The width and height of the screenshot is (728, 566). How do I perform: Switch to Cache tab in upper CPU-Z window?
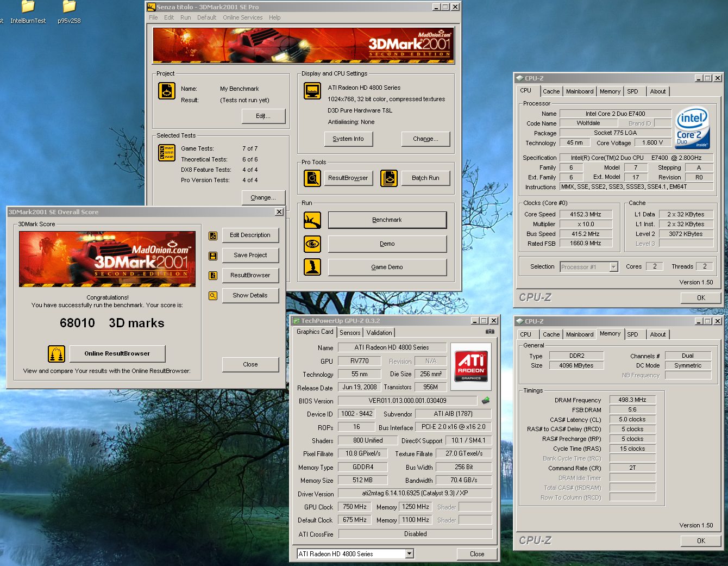551,91
